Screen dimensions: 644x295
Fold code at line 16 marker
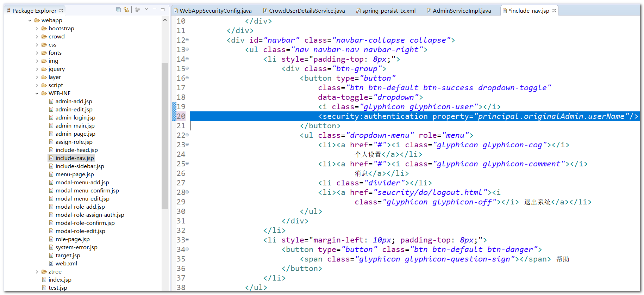point(187,78)
